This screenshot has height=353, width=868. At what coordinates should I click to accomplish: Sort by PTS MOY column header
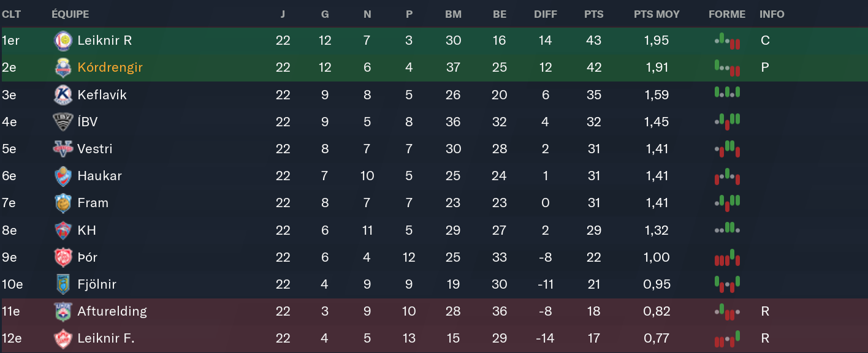(x=657, y=14)
